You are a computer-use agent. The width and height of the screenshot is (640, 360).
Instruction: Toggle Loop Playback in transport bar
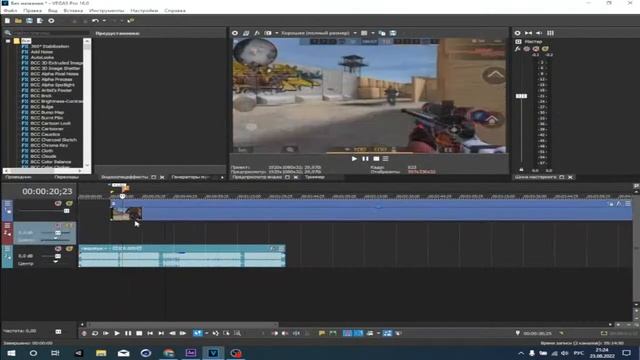point(95,333)
